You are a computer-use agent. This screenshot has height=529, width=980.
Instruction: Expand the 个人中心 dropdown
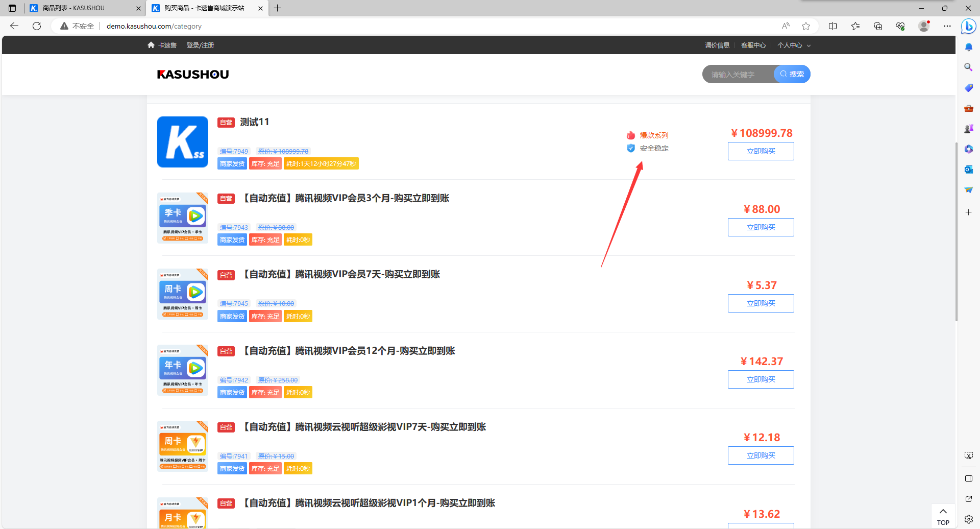tap(794, 45)
